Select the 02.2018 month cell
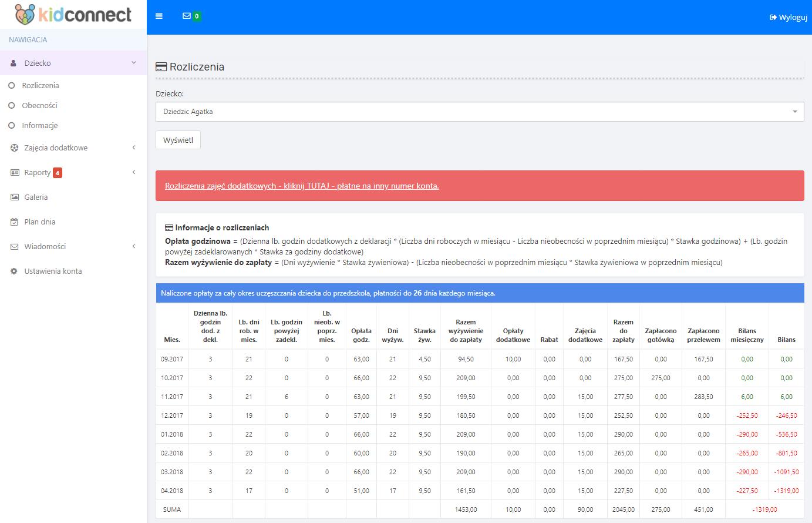This screenshot has width=812, height=523. click(172, 453)
